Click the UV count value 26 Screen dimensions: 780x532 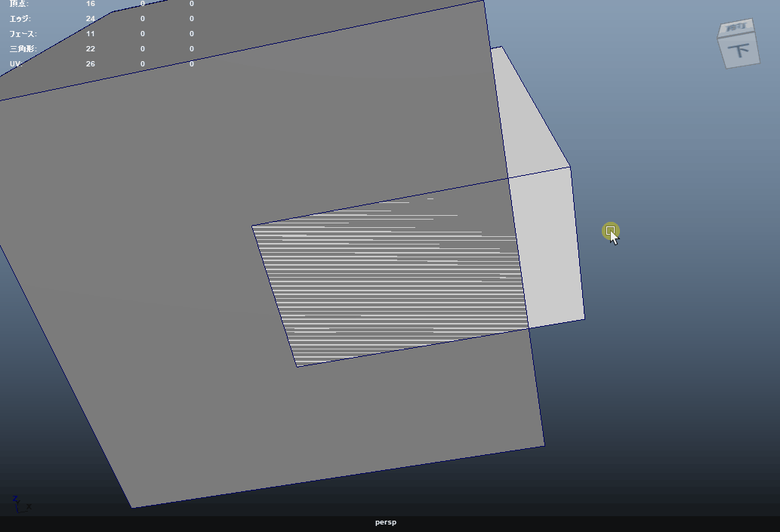[x=91, y=64]
